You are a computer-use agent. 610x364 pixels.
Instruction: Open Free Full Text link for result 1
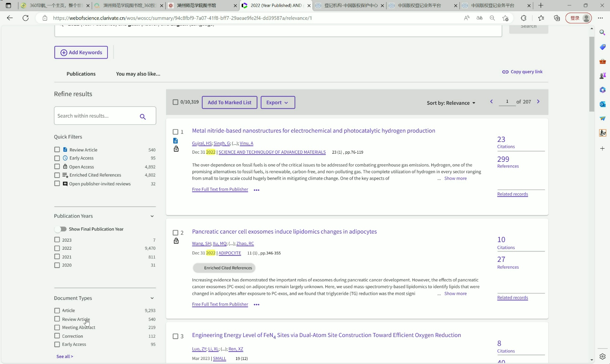pyautogui.click(x=220, y=189)
